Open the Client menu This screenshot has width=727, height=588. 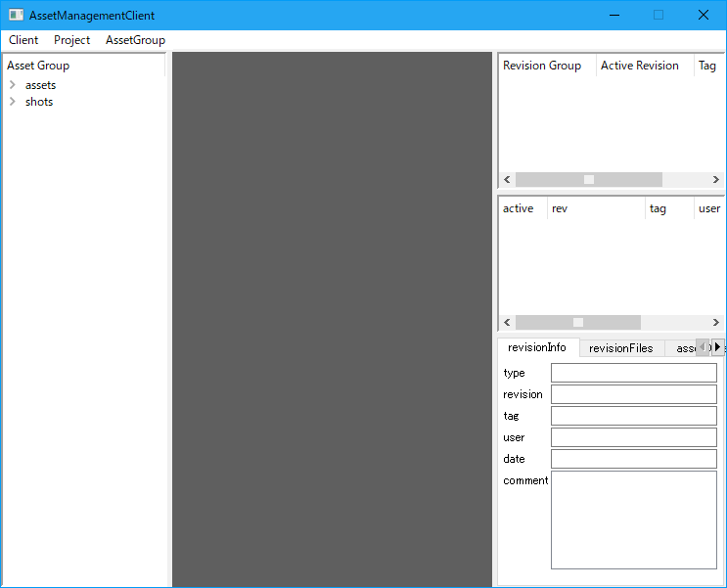tap(23, 40)
